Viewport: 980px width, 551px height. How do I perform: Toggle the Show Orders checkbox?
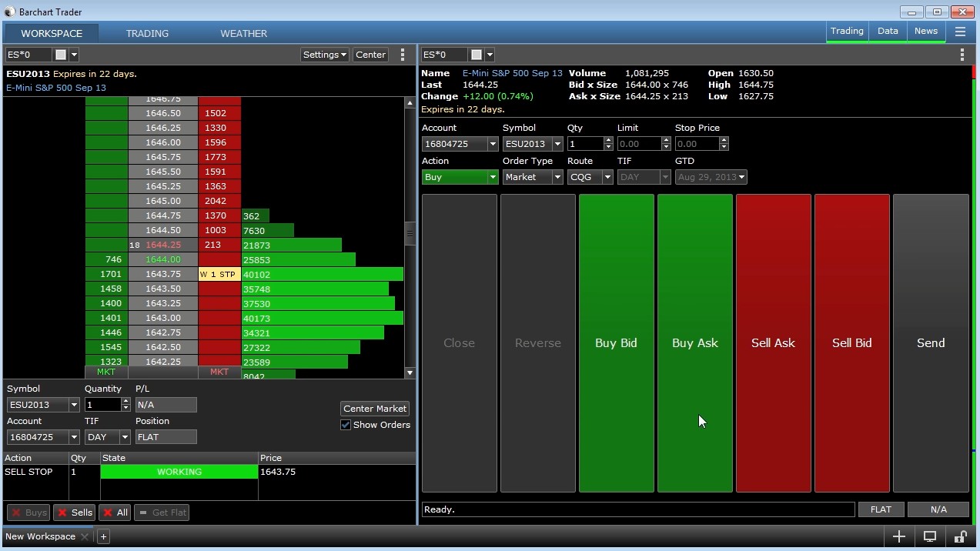(346, 425)
